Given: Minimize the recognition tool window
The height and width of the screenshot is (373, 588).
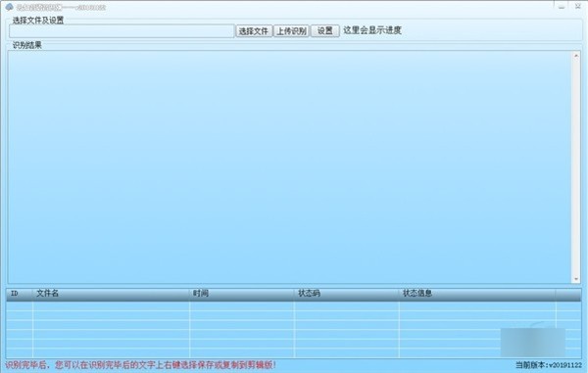Looking at the screenshot, I should point(562,7).
